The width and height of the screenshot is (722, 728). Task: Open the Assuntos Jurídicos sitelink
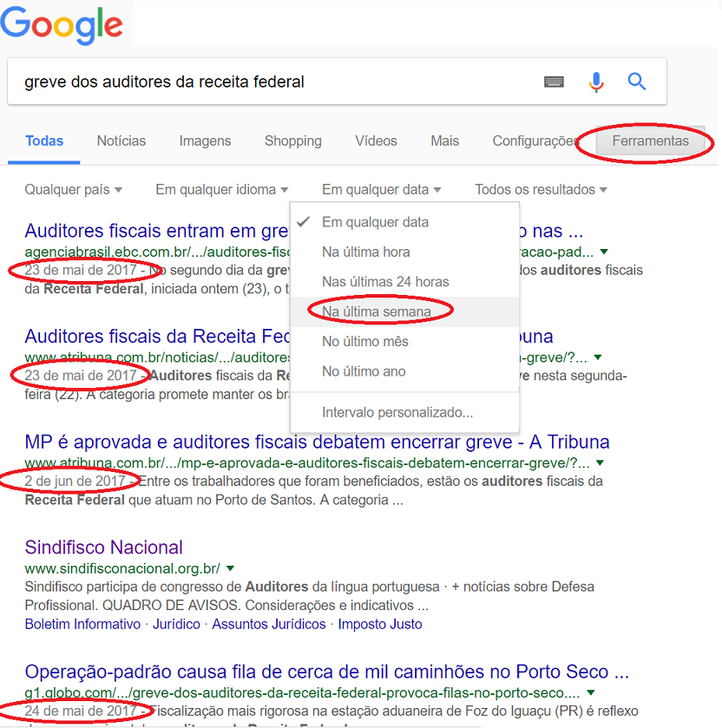coord(269,624)
